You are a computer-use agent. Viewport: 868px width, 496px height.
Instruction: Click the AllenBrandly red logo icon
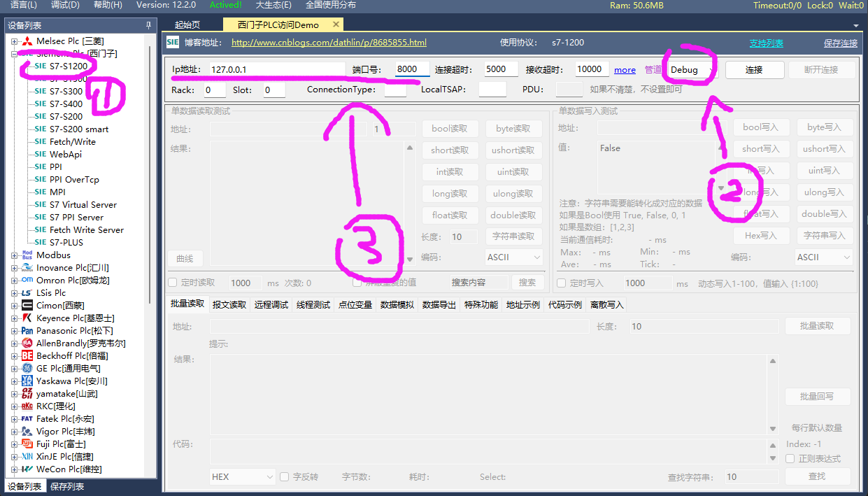point(27,343)
